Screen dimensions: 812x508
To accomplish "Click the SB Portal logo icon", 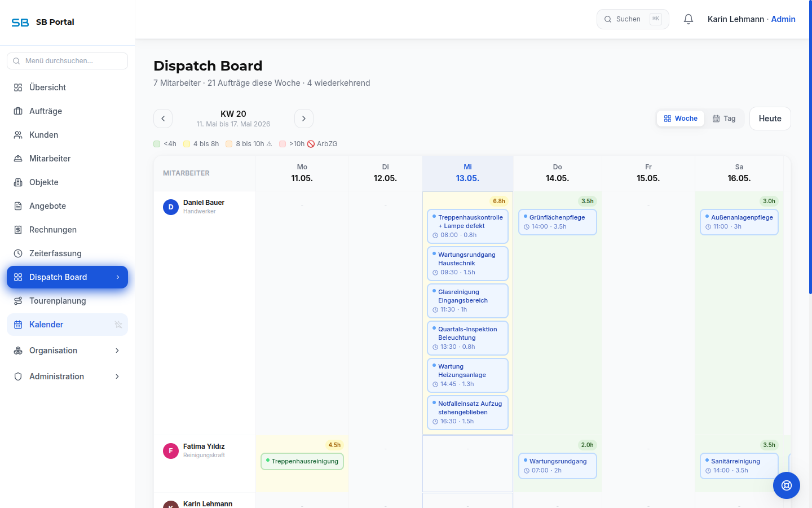I will click(20, 22).
